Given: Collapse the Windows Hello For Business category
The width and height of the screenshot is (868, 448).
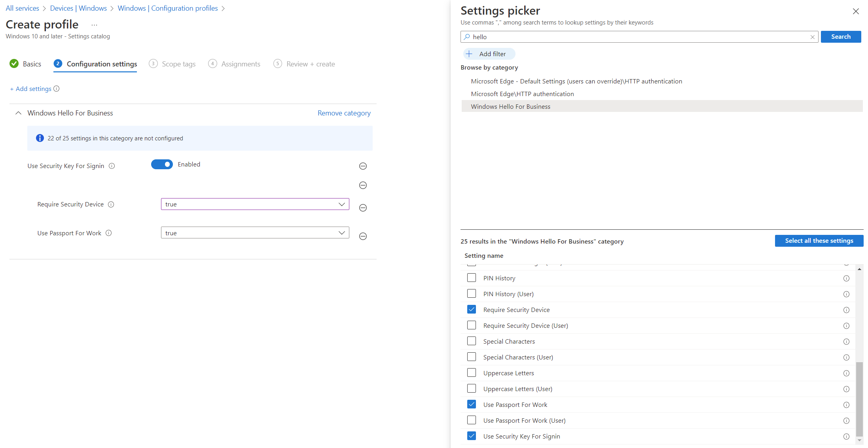Looking at the screenshot, I should coord(18,113).
